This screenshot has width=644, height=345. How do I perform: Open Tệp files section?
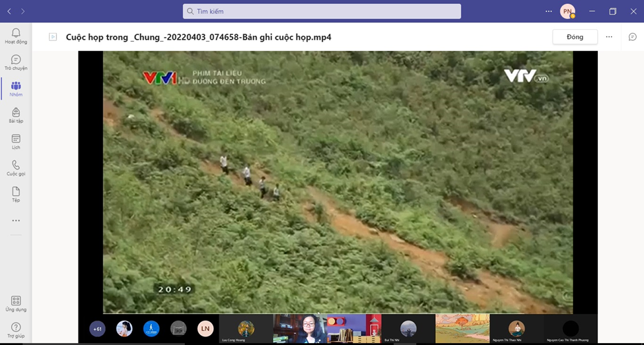16,195
